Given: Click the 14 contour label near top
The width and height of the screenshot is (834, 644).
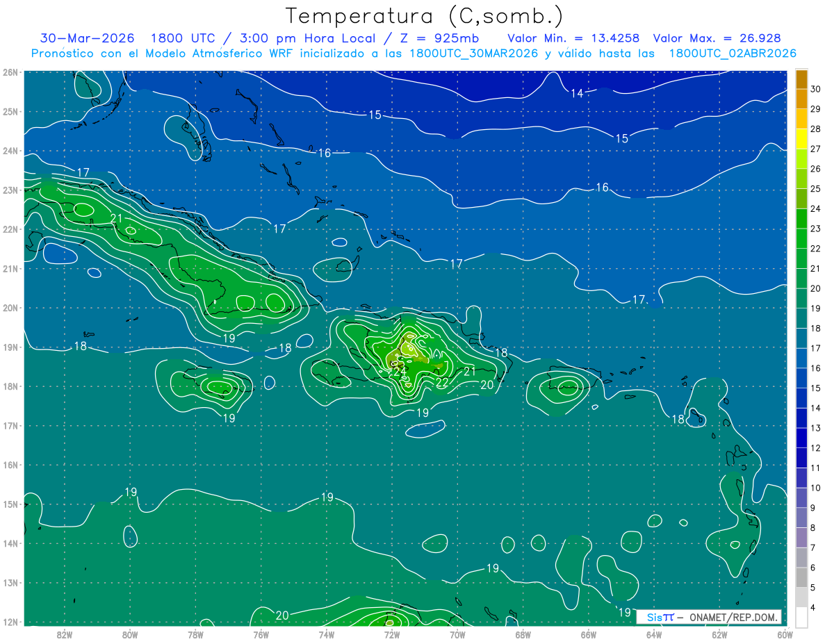Looking at the screenshot, I should pyautogui.click(x=577, y=94).
